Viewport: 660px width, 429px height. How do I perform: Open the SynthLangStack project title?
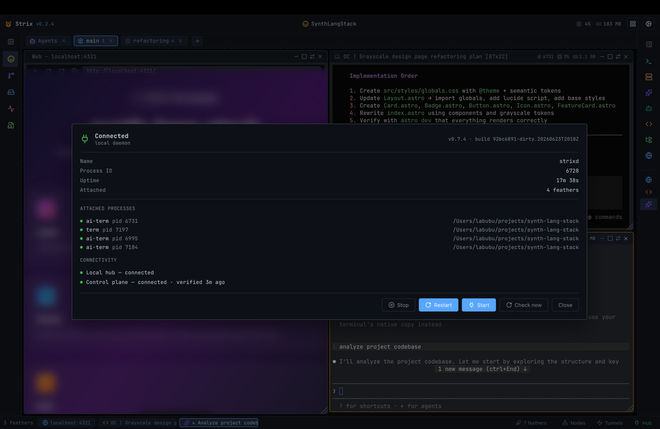point(329,24)
